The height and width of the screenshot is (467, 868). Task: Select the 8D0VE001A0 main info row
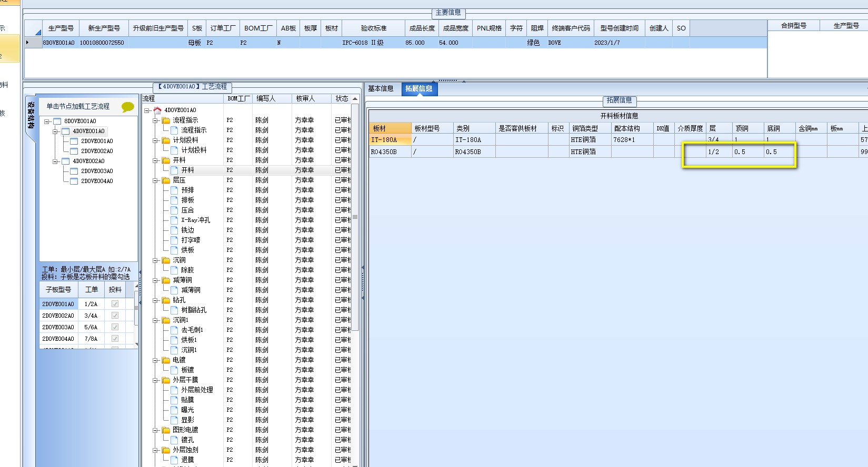click(x=396, y=43)
